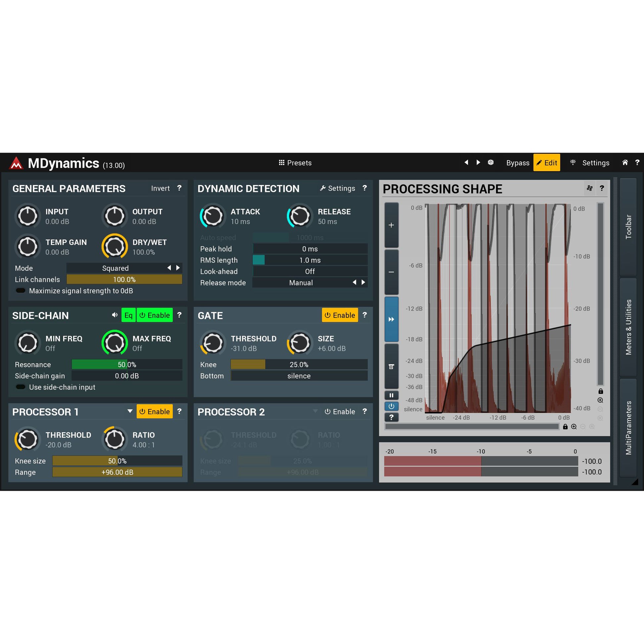
Task: Select next Release mode with right arrow
Action: [x=363, y=282]
